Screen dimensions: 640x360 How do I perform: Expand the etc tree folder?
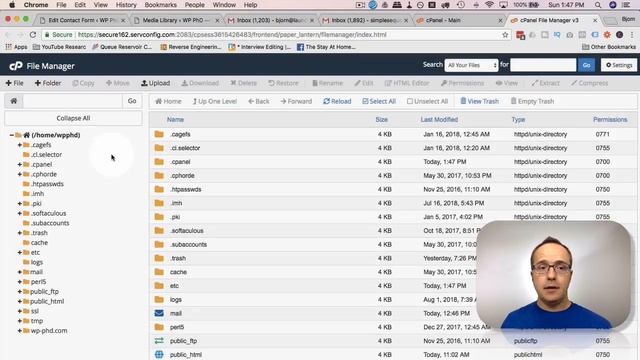point(19,252)
